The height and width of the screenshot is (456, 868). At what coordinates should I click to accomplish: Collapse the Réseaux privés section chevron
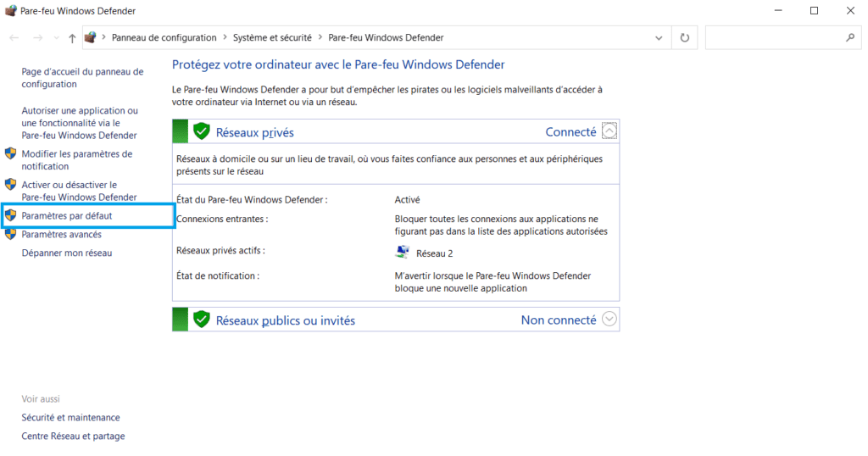tap(609, 131)
